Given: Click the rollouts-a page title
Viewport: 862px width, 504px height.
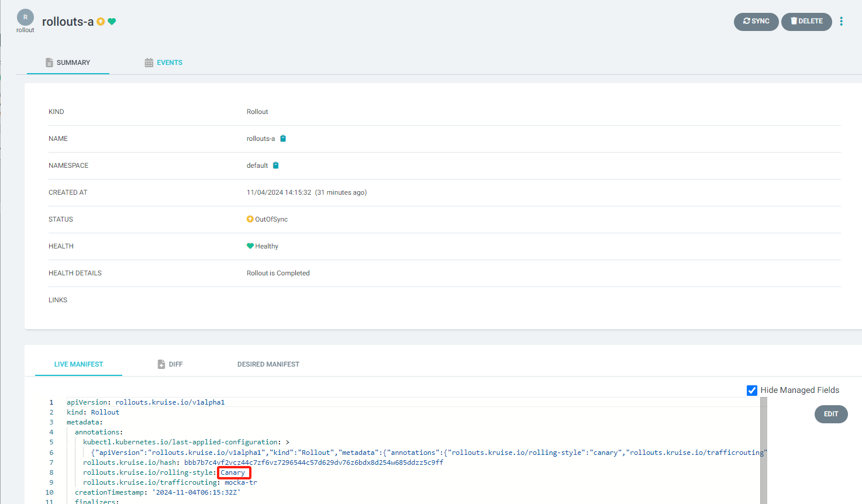Looking at the screenshot, I should [68, 22].
